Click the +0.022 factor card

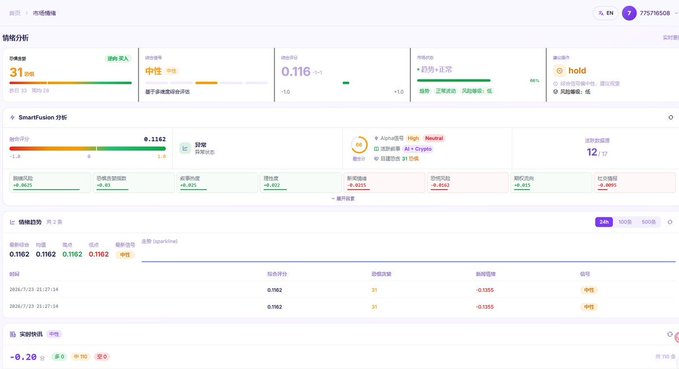tap(301, 182)
